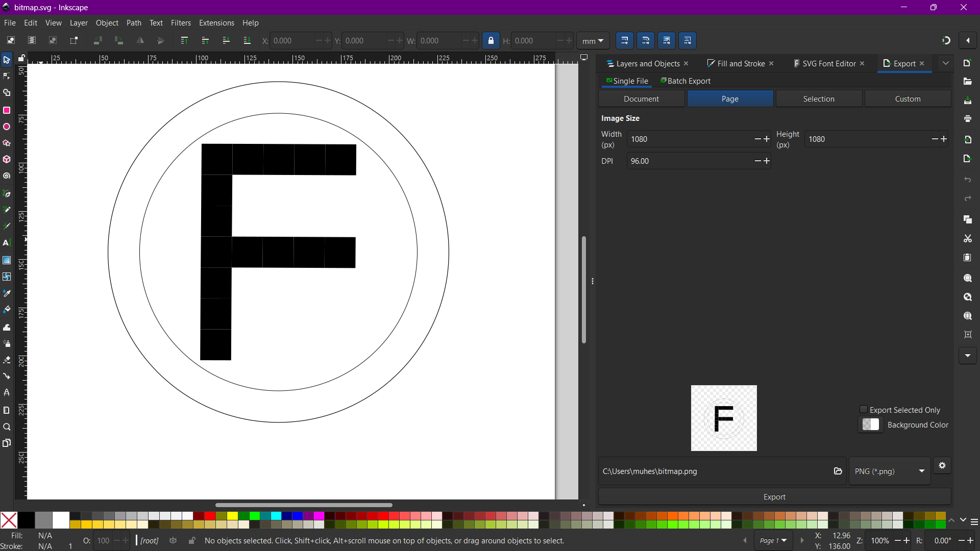Click Lower selection to bottom icon
Image resolution: width=980 pixels, height=551 pixels.
pyautogui.click(x=247, y=41)
